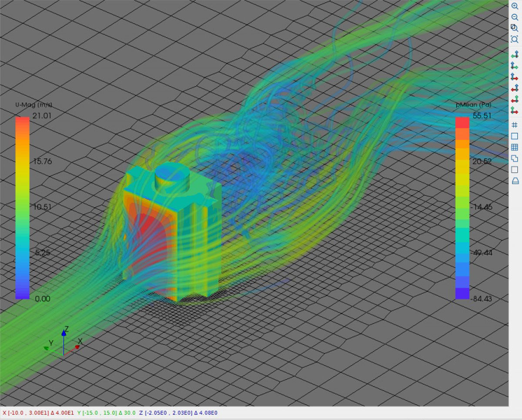Set view with green-left, blue-up axes icon
The height and width of the screenshot is (420, 522).
click(x=515, y=55)
